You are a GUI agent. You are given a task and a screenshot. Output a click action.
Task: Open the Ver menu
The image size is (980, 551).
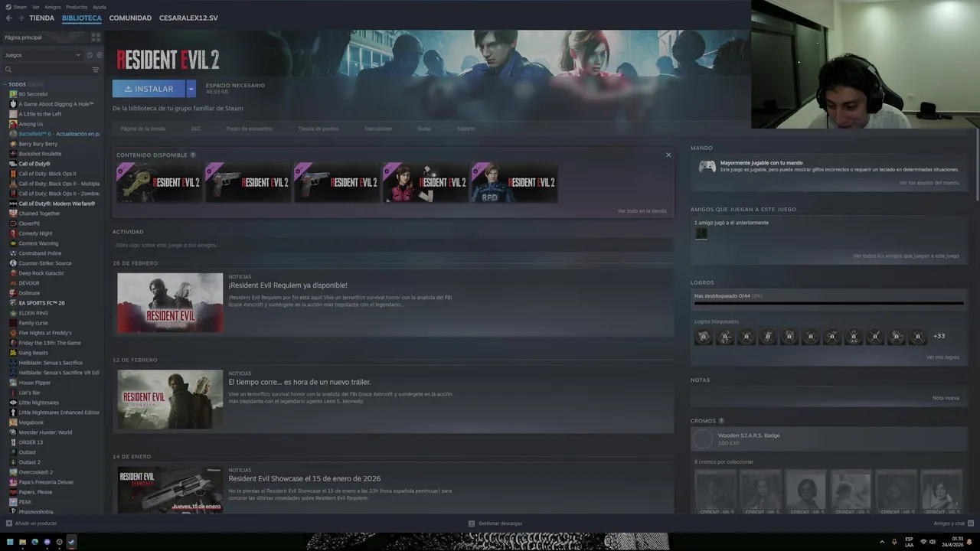coord(36,7)
